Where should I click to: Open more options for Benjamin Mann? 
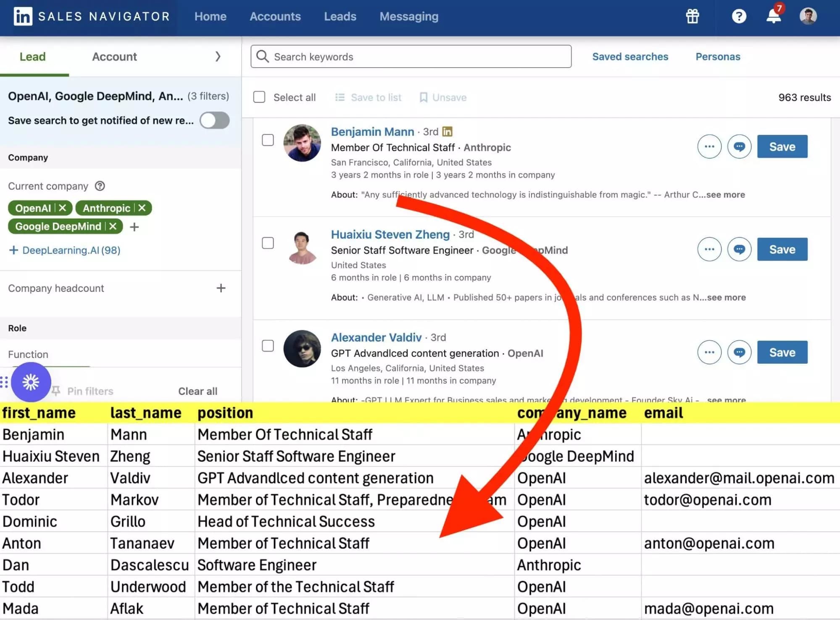click(x=709, y=146)
